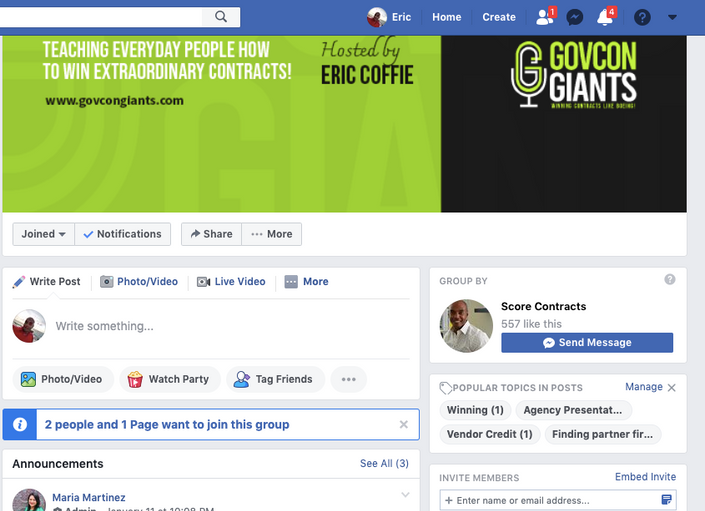Viewport: 705px width, 511px height.
Task: Open the Messenger icon in top bar
Action: pos(575,18)
